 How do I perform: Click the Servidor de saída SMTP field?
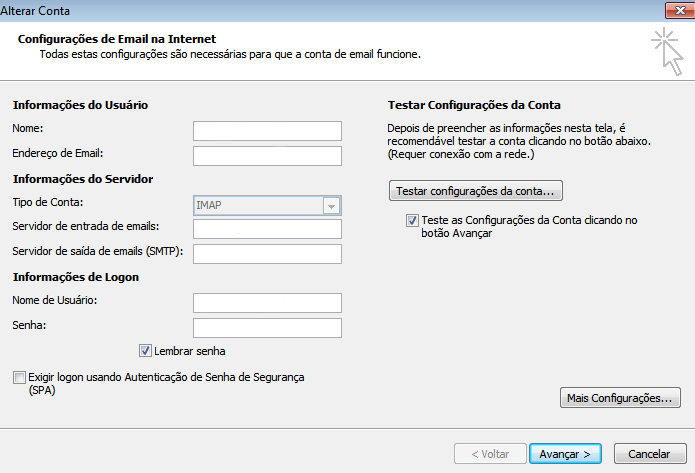pyautogui.click(x=267, y=254)
